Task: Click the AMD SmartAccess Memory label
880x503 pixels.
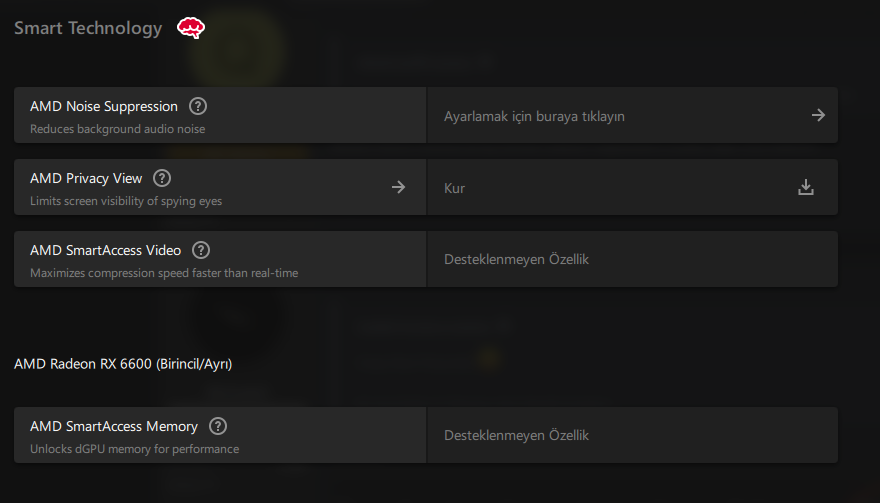Action: point(114,426)
